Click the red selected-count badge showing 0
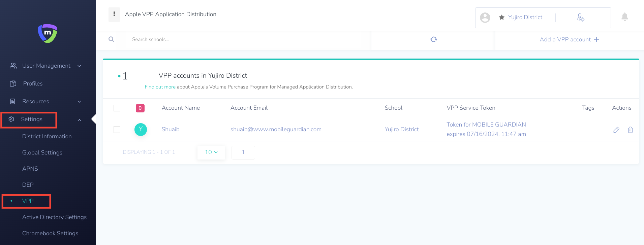Viewport: 644px width, 245px height. point(140,108)
